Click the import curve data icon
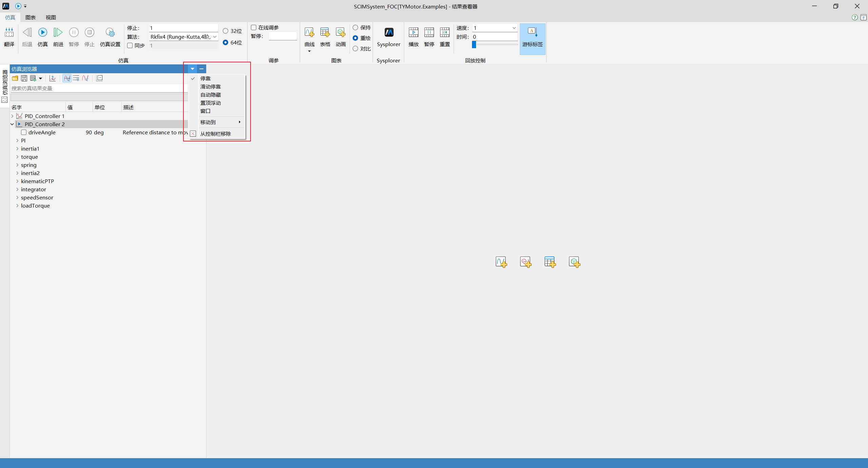 pyautogui.click(x=53, y=78)
